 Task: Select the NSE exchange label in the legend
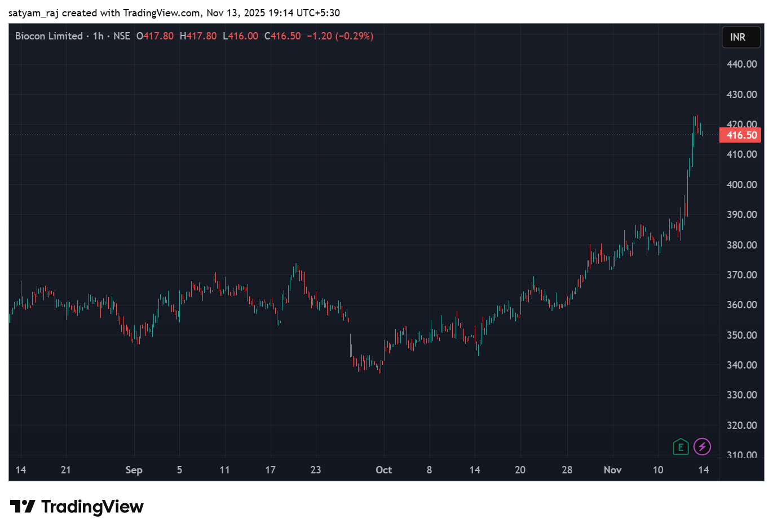(121, 36)
